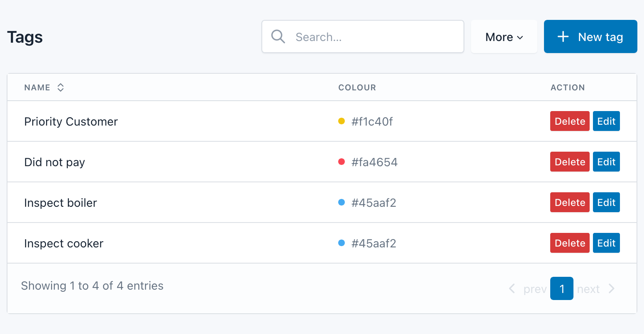Select the red #fa4654 colour dot
This screenshot has width=644, height=334.
pyautogui.click(x=342, y=162)
